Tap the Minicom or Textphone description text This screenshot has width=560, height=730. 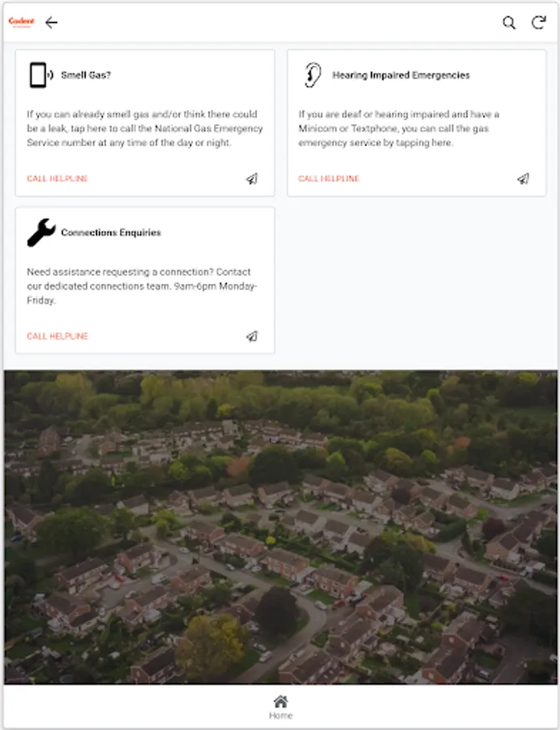tap(399, 128)
